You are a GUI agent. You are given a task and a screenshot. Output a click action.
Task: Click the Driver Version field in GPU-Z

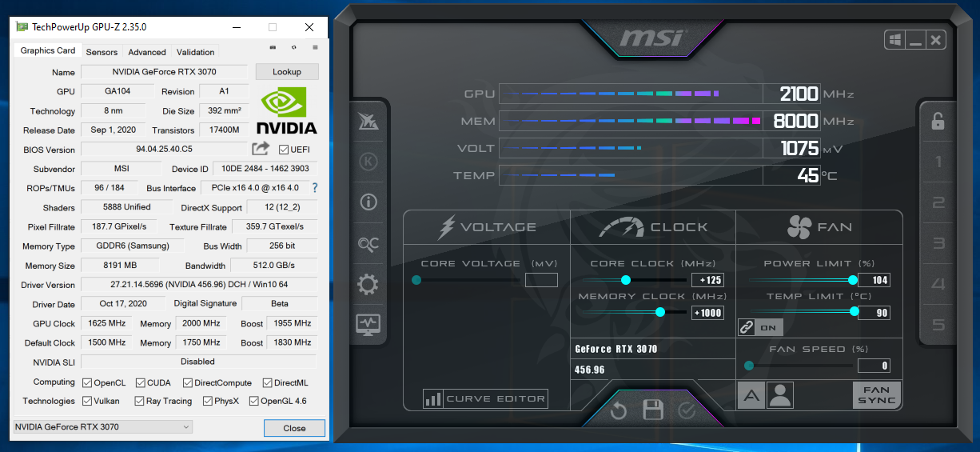(x=199, y=285)
